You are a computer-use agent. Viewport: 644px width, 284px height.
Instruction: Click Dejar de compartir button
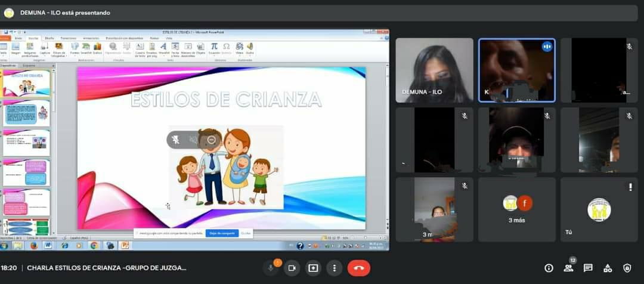click(x=222, y=233)
